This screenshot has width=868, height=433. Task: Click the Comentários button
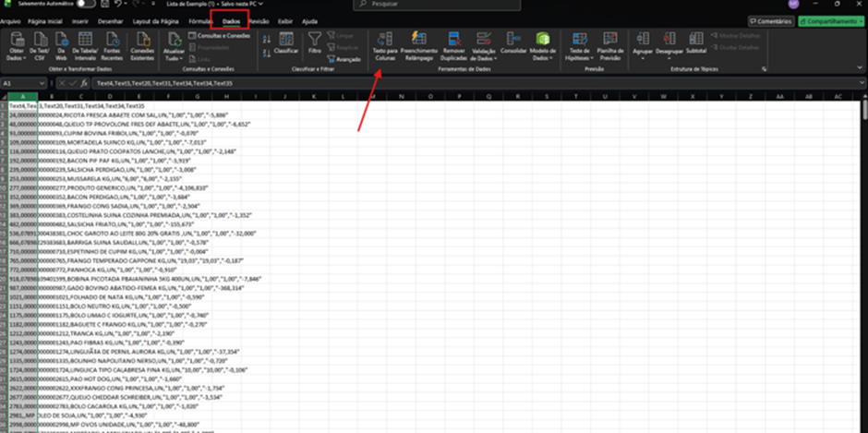tap(770, 21)
